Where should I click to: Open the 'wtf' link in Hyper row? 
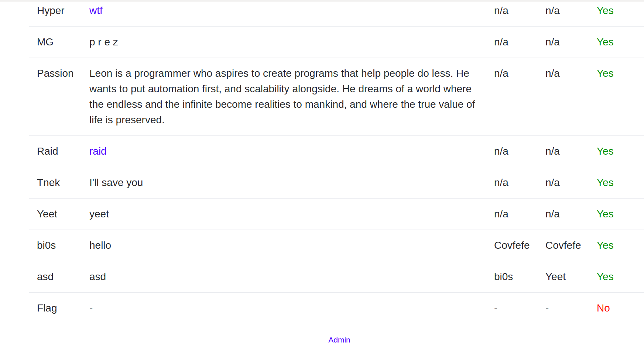point(96,11)
